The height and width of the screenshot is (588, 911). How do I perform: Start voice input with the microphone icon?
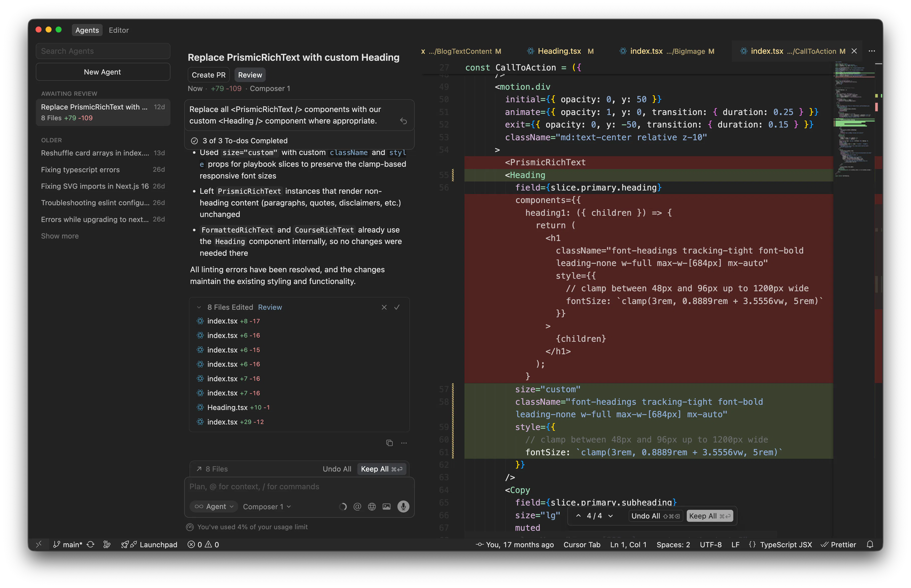tap(403, 506)
